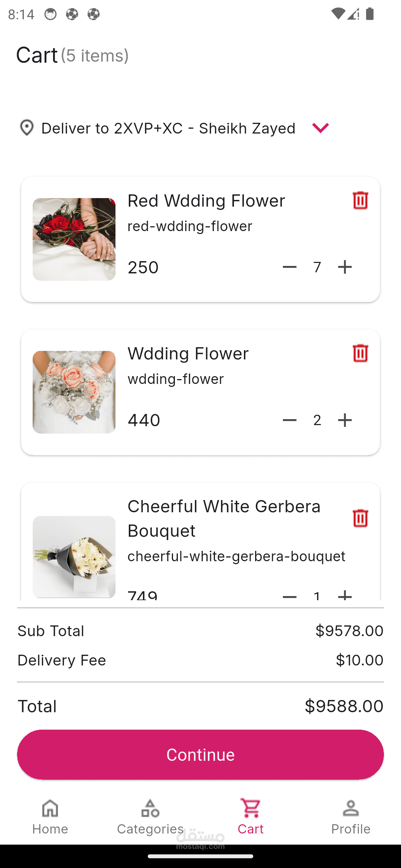This screenshot has width=401, height=868.
Task: Delete Cheerful White Gerbera Bouquet item
Action: click(x=360, y=518)
